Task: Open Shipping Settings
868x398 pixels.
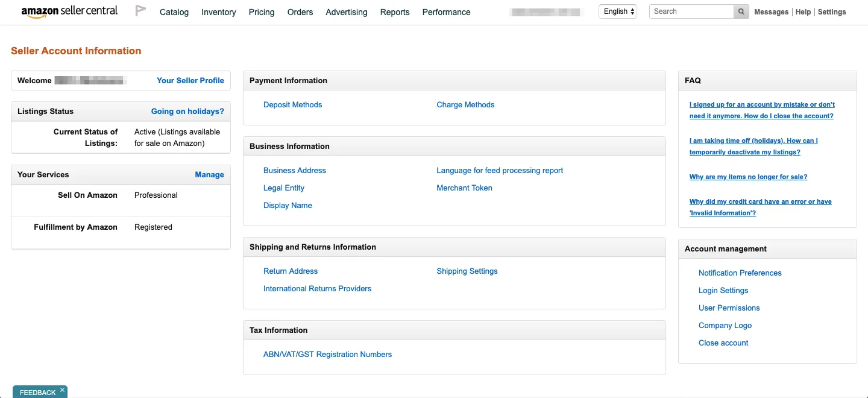Action: pyautogui.click(x=467, y=271)
